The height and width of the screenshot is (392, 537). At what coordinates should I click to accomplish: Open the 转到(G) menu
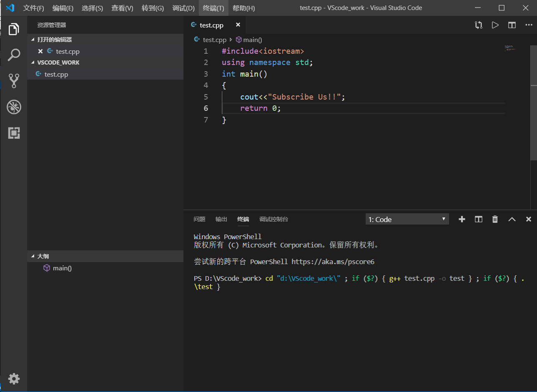(153, 8)
